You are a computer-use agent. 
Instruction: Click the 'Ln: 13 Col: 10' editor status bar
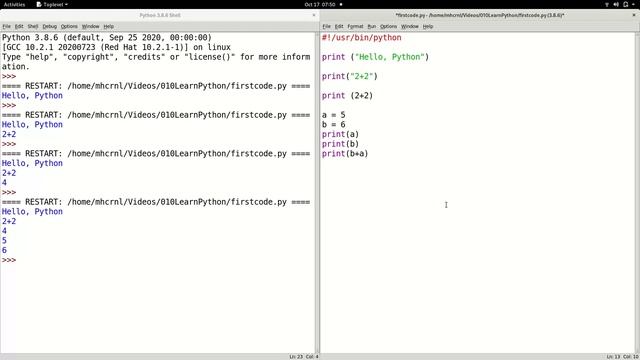tap(622, 357)
